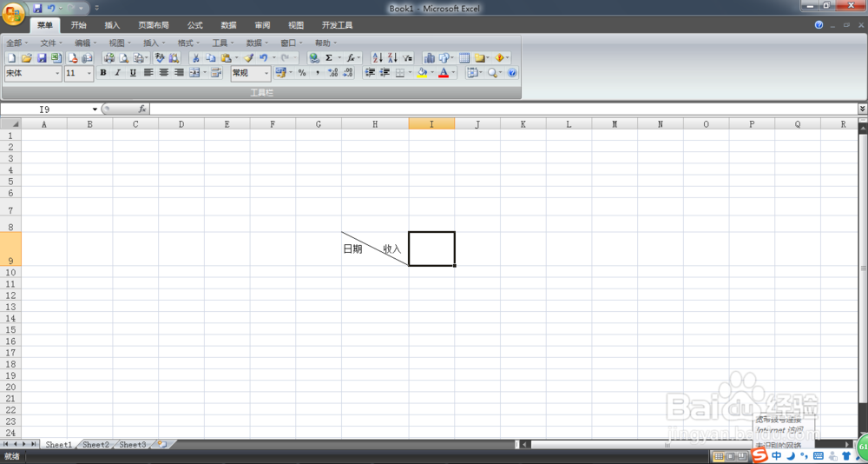
Task: Select column H header
Action: coord(375,124)
